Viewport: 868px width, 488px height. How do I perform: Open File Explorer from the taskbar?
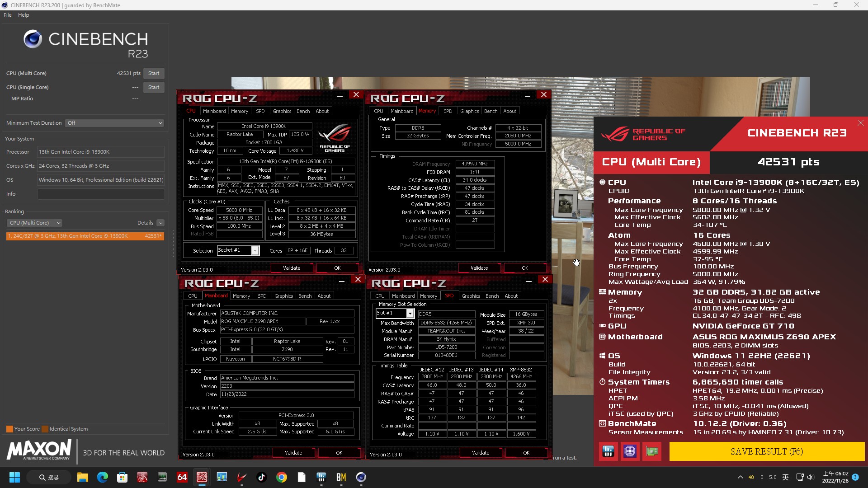click(82, 477)
